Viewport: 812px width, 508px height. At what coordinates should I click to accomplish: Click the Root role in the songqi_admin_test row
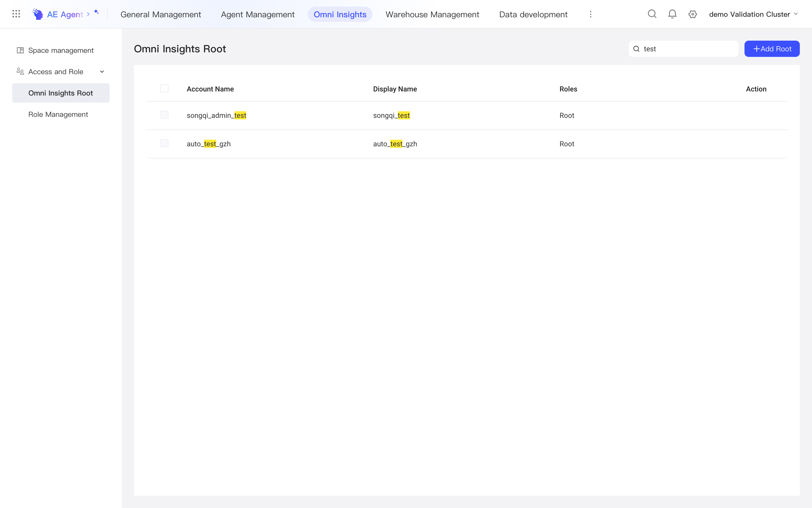click(567, 115)
